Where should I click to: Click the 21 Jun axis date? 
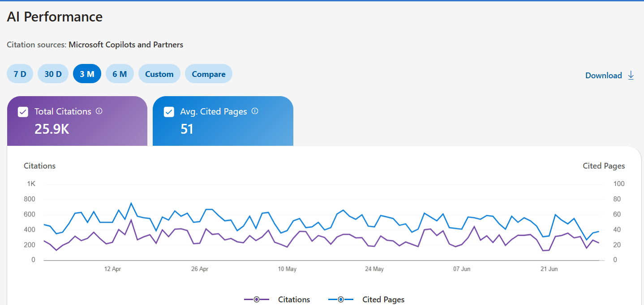click(549, 269)
